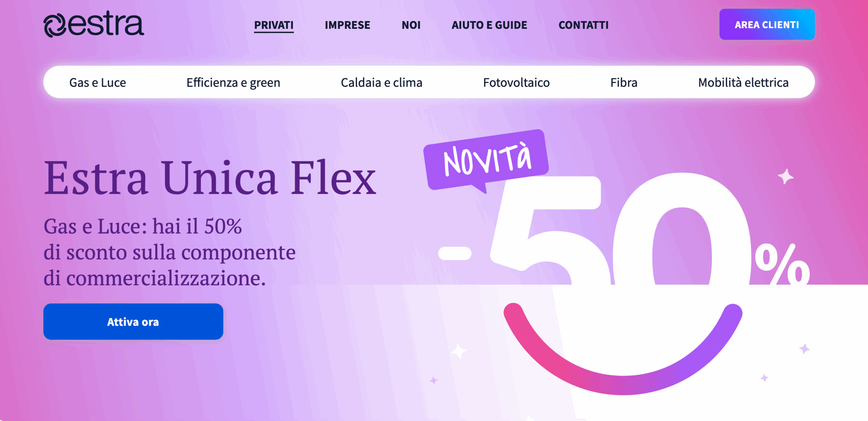
Task: Click the large -50% graphic
Action: (624, 229)
